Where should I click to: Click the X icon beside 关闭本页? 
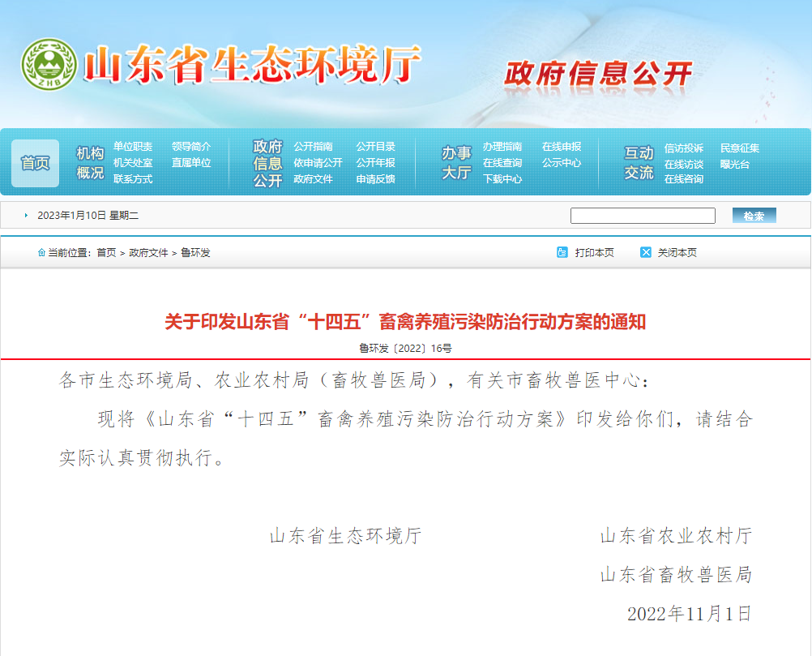click(x=645, y=253)
